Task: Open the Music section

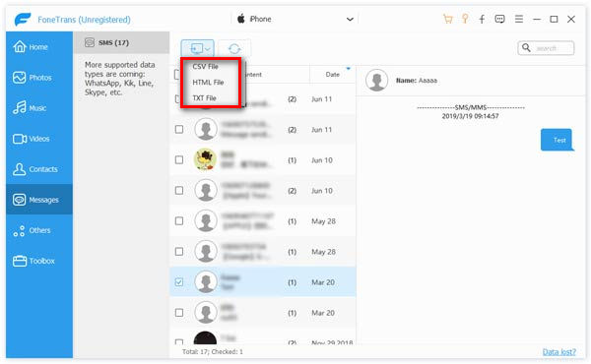Action: coord(30,108)
